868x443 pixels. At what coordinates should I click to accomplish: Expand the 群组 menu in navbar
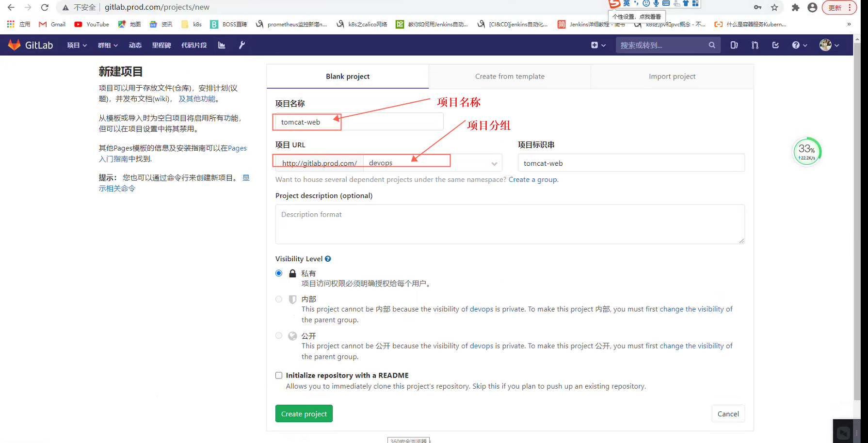pyautogui.click(x=108, y=45)
